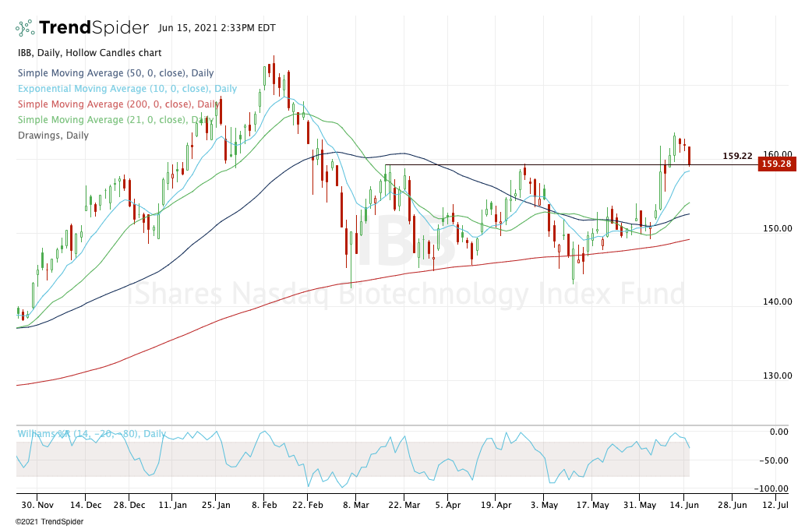Click the '8. Feb' date axis label
The image size is (812, 529).
pyautogui.click(x=264, y=505)
